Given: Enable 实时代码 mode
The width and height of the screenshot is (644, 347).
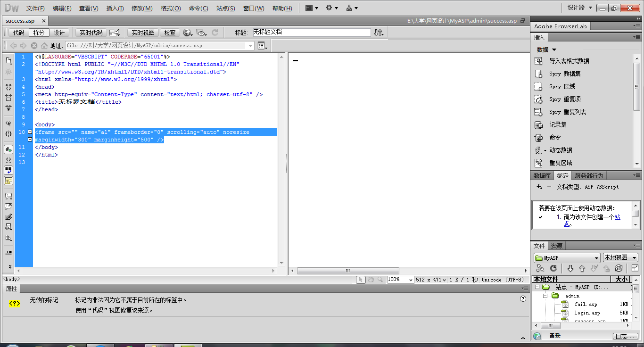Looking at the screenshot, I should (x=91, y=33).
